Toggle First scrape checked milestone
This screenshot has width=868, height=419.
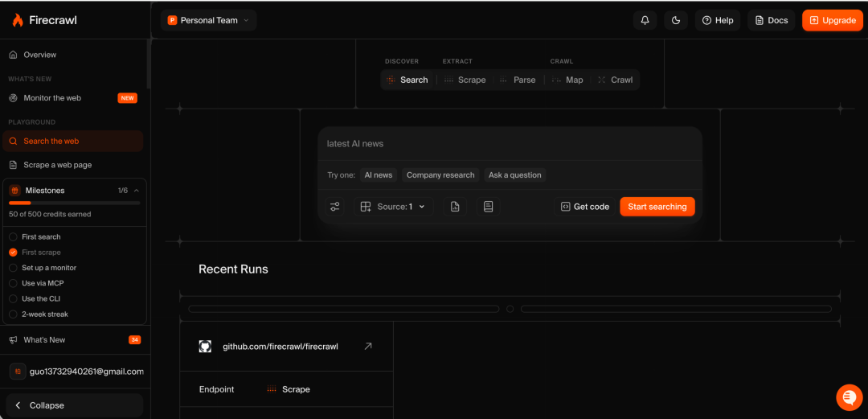pos(14,253)
